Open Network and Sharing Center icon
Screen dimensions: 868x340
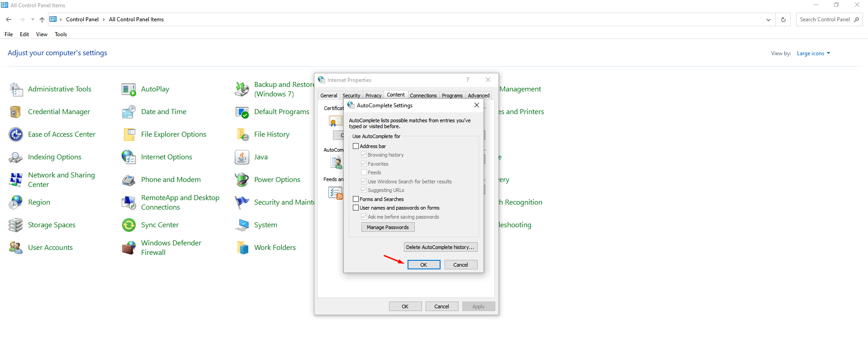16,180
